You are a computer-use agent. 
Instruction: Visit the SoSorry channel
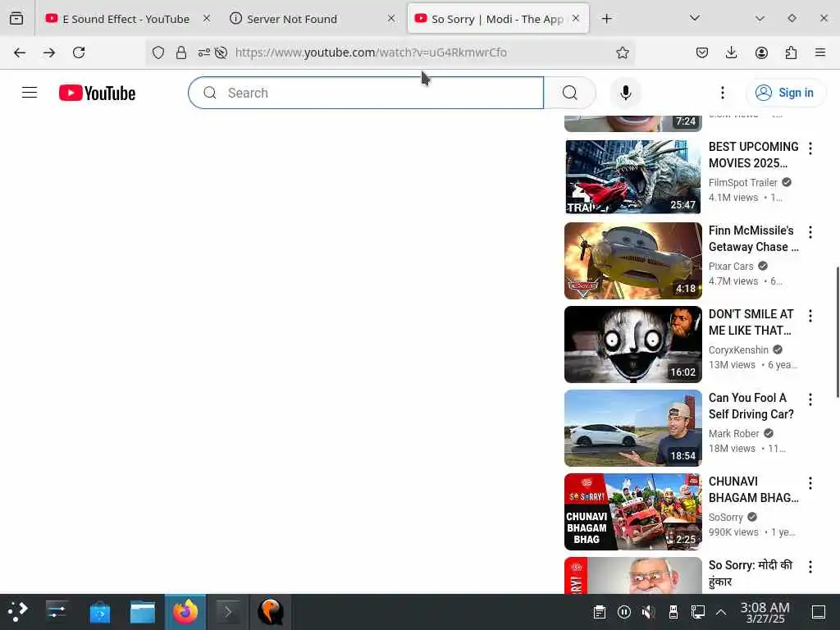(726, 517)
